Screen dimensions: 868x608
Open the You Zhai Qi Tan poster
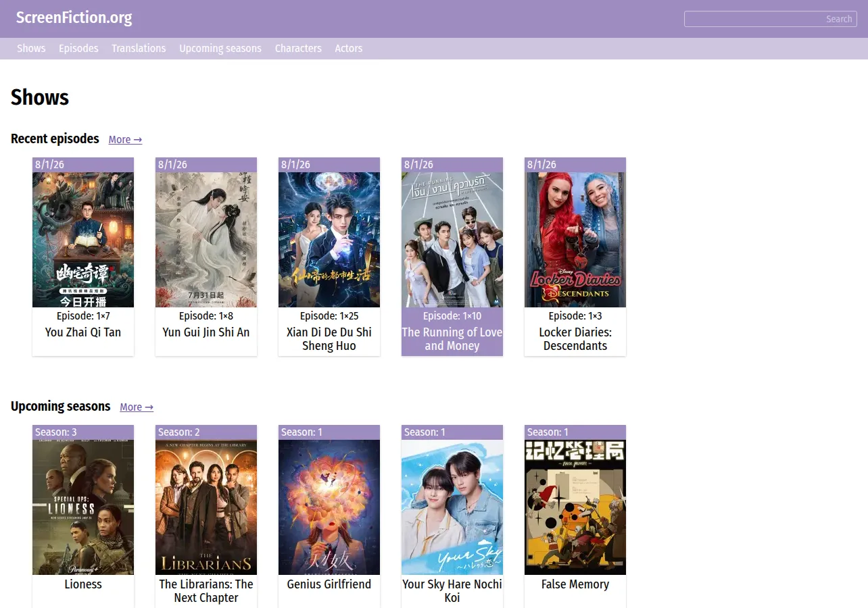(x=83, y=240)
